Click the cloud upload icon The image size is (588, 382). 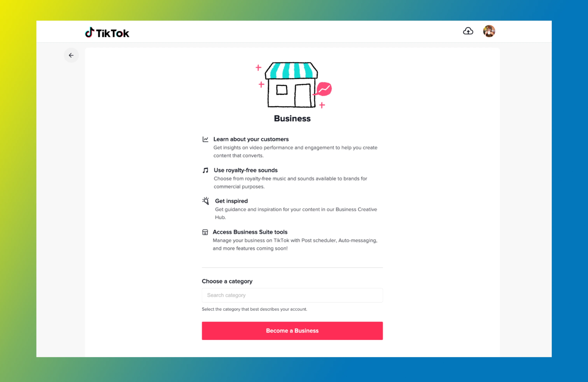tap(468, 30)
